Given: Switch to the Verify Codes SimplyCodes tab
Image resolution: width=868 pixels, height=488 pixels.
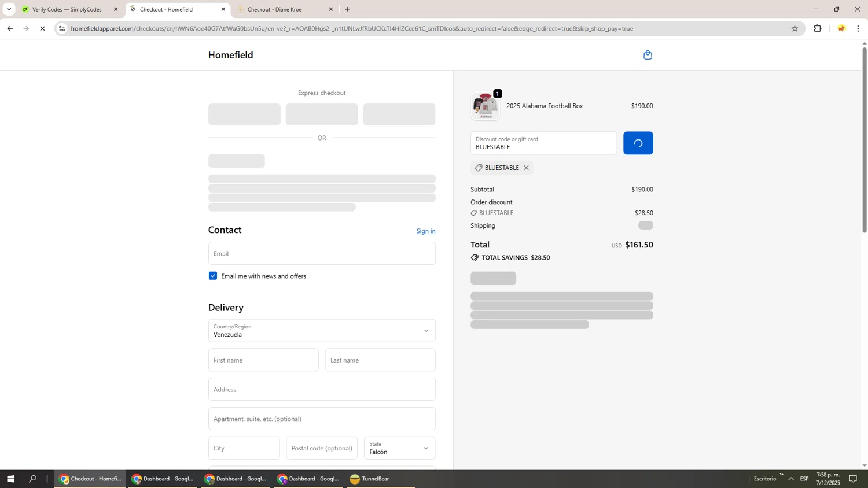Looking at the screenshot, I should pyautogui.click(x=67, y=9).
